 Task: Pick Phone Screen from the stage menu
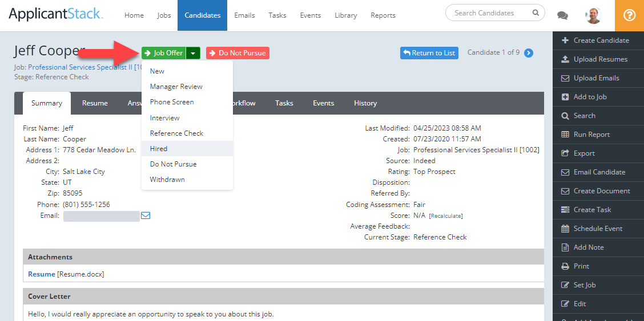click(172, 102)
